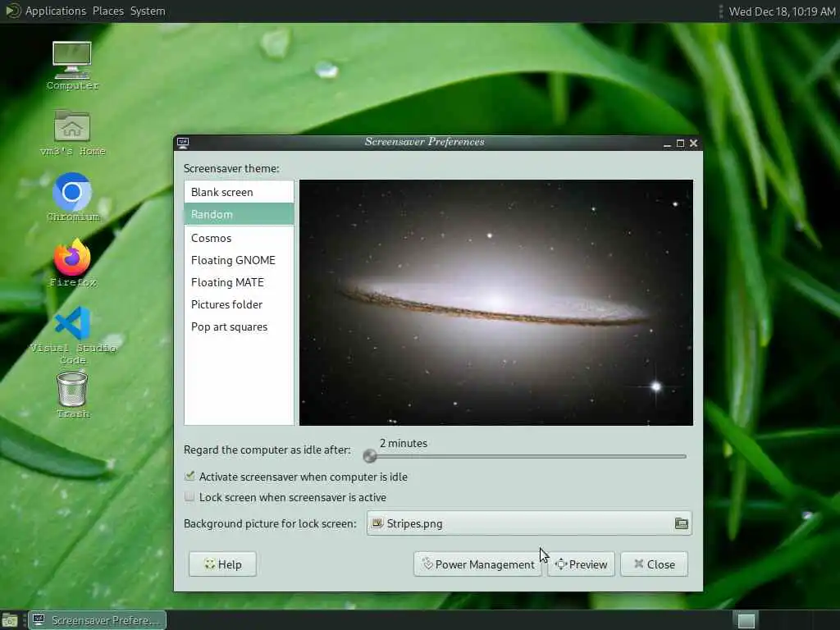Open the Applications menu

(x=55, y=11)
